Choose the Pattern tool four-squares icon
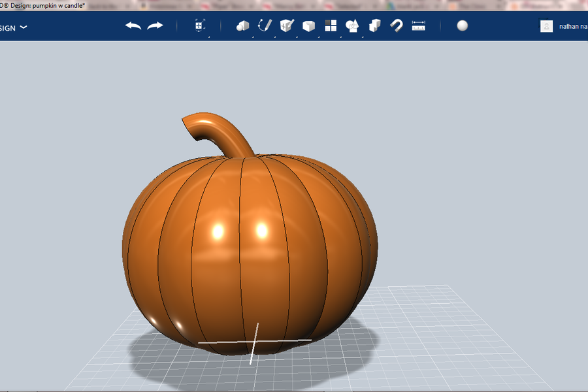Screen dimensions: 588x392 [331, 26]
